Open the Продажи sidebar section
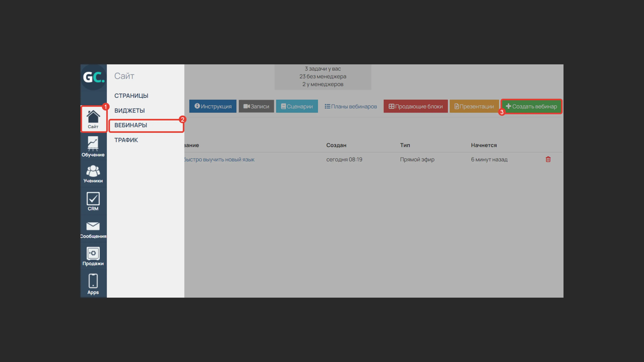This screenshot has width=644, height=362. tap(93, 256)
